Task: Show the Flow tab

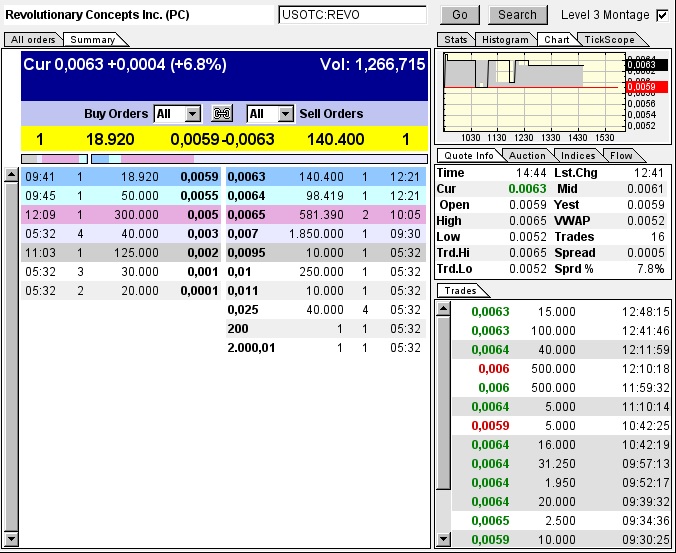Action: coord(621,156)
